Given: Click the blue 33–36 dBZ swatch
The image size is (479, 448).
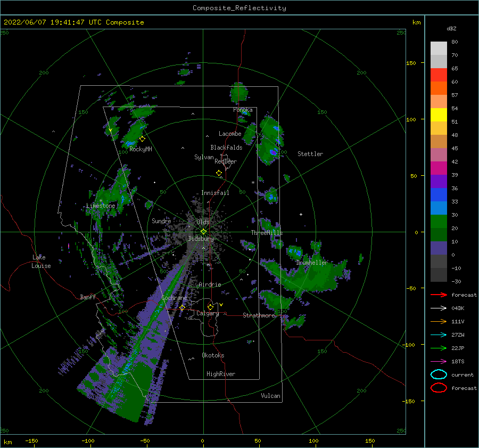Looking at the screenshot, I should (x=439, y=195).
